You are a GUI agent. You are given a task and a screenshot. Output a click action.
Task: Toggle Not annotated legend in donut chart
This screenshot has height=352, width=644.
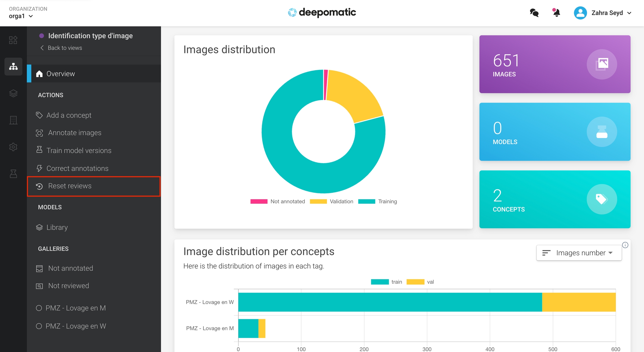[287, 201]
